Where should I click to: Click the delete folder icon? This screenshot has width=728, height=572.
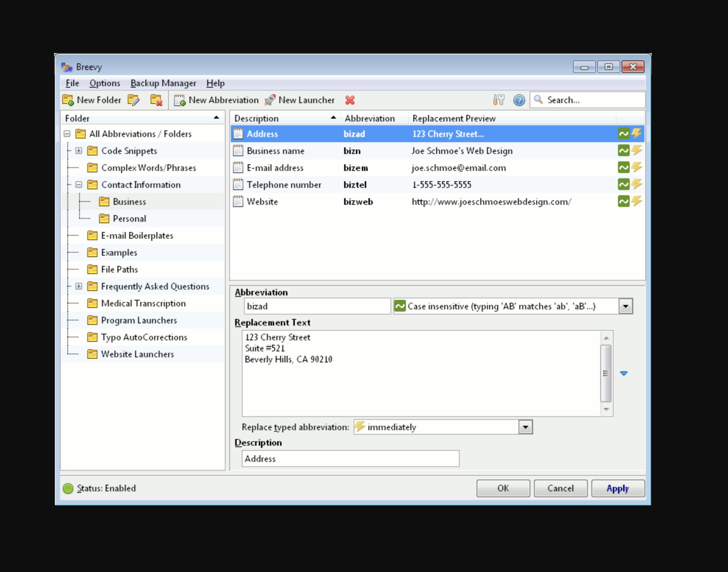click(156, 100)
